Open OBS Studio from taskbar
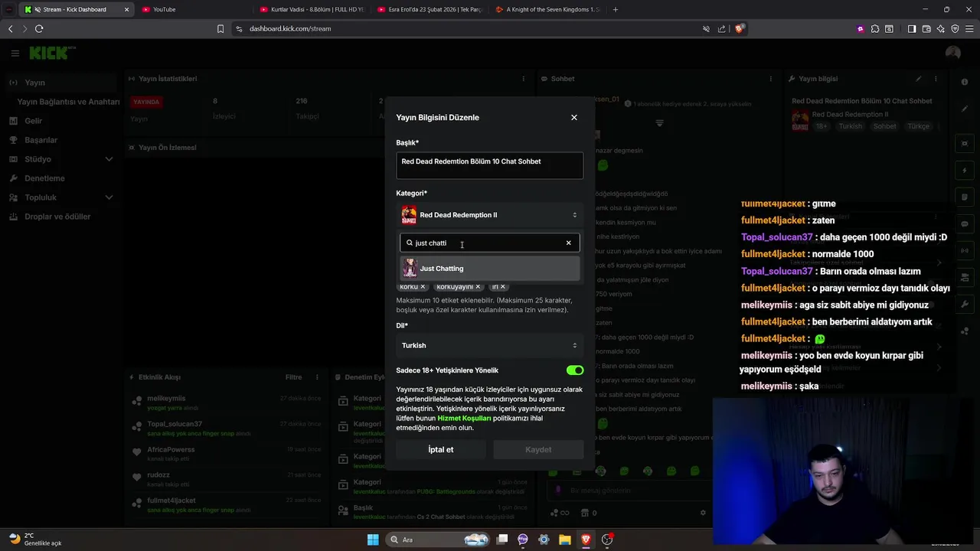The image size is (980, 551). point(607,540)
